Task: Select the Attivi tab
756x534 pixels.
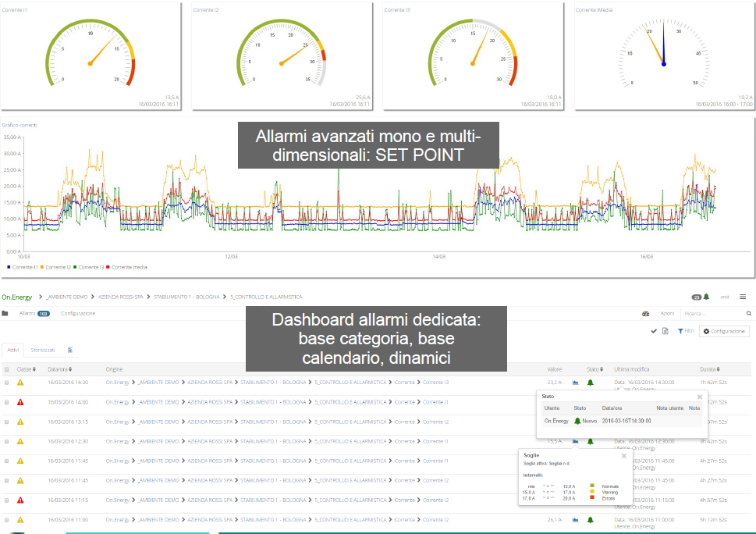Action: [x=13, y=351]
